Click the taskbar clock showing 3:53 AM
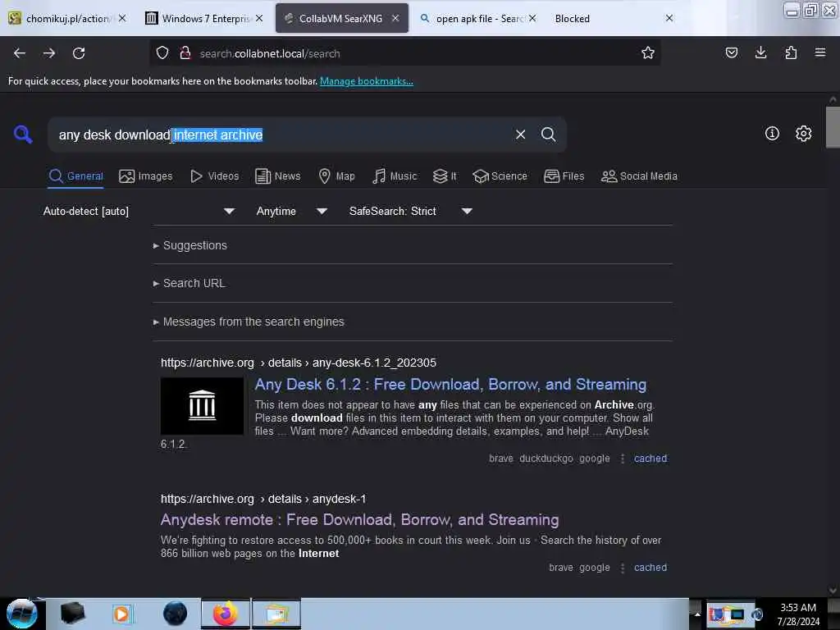Image resolution: width=840 pixels, height=630 pixels. coord(797,614)
